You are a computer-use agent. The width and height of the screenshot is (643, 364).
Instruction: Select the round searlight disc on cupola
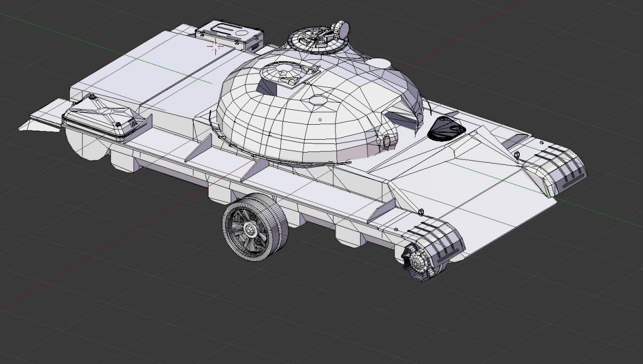[x=341, y=28]
